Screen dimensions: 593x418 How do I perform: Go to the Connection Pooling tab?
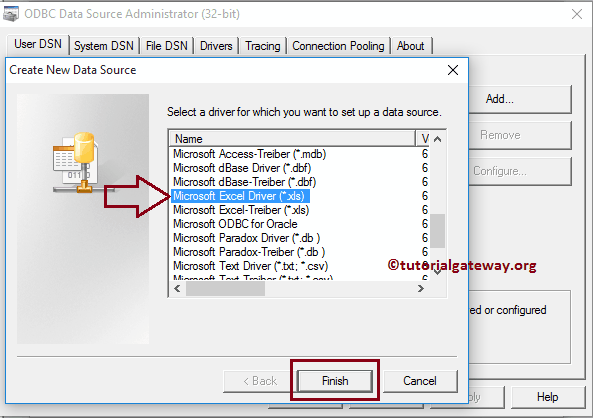pyautogui.click(x=338, y=46)
